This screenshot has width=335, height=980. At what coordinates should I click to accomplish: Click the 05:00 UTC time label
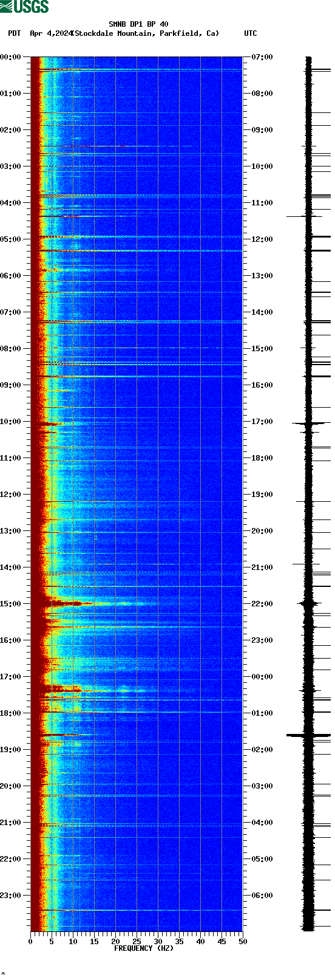pos(262,859)
